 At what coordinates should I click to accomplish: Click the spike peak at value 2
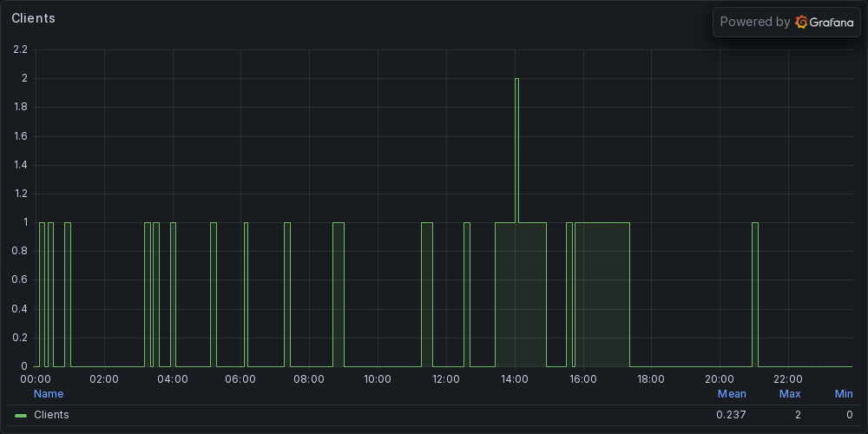pos(516,79)
